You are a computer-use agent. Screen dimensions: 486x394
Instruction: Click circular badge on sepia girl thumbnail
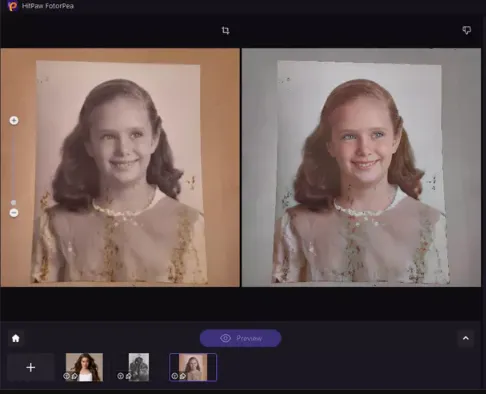point(174,376)
